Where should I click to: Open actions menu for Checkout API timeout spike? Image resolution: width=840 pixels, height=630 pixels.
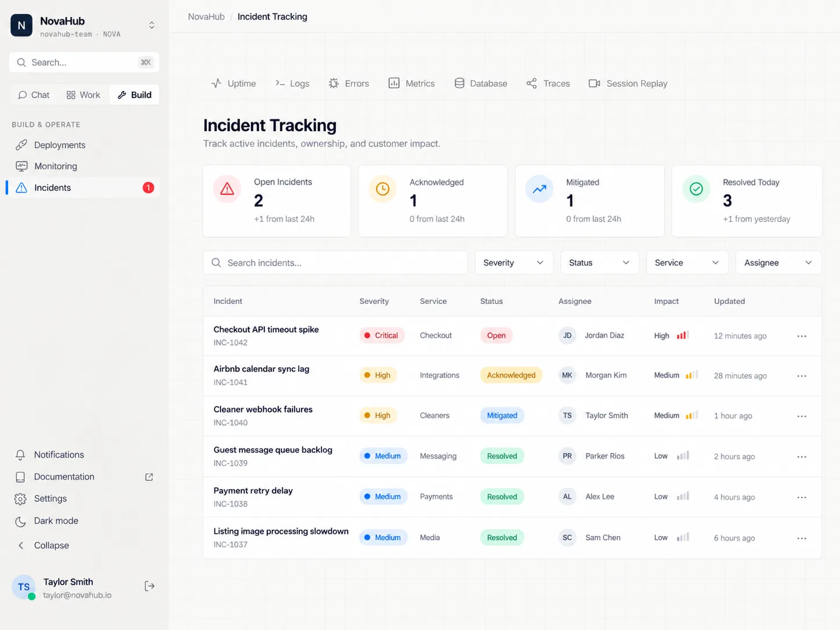click(802, 336)
